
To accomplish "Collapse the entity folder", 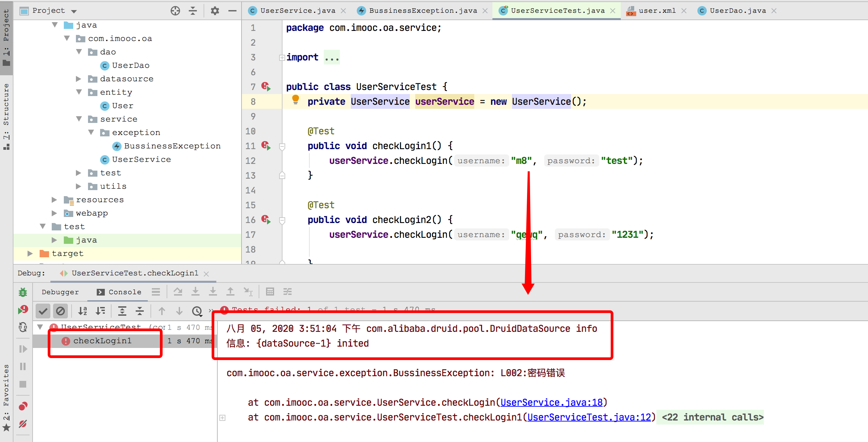I will click(79, 92).
